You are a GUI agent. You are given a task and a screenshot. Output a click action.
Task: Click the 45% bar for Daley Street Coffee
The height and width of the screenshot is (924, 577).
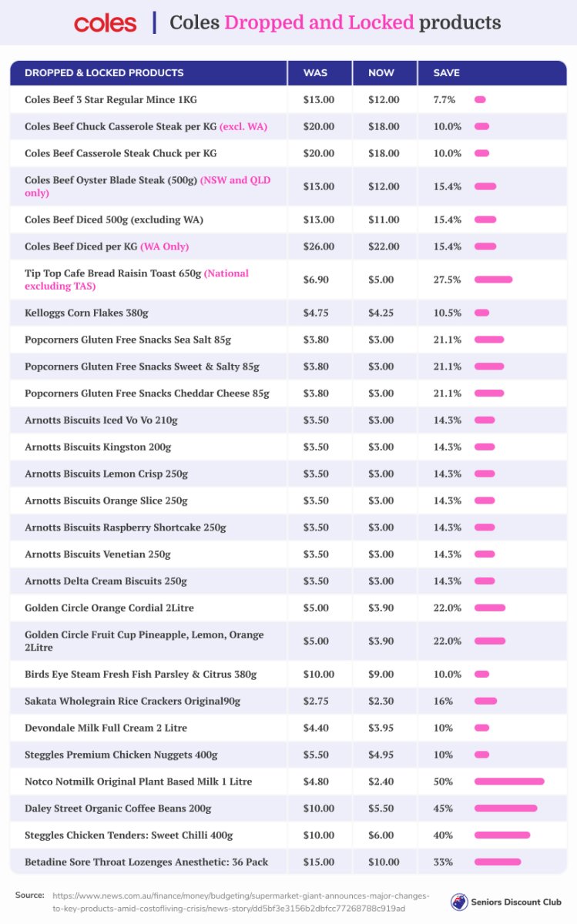[x=505, y=808]
